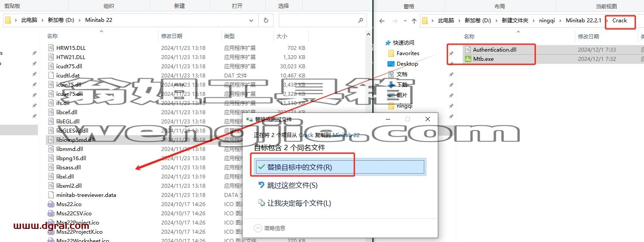644x242 pixels.
Task: Select libxl.dll file
Action: (65, 177)
